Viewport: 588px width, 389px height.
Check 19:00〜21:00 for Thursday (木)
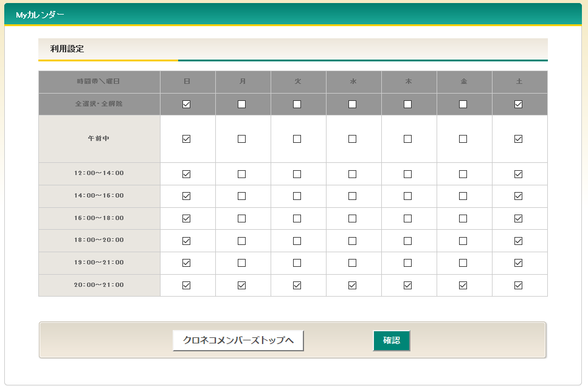pyautogui.click(x=407, y=263)
